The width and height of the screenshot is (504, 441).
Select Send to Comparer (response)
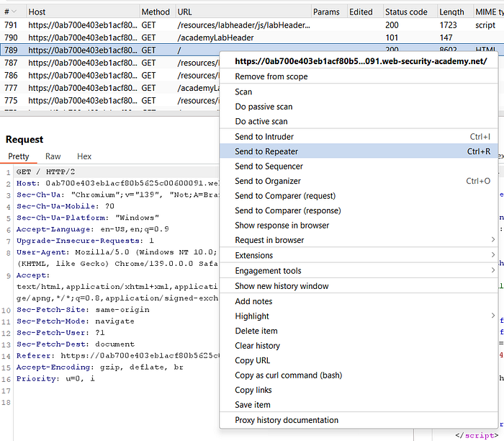click(x=359, y=210)
